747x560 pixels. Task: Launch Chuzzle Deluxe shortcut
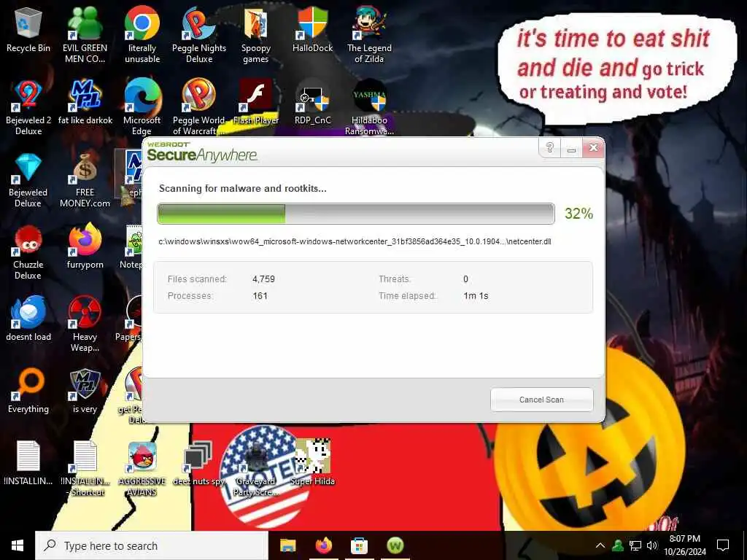28,252
